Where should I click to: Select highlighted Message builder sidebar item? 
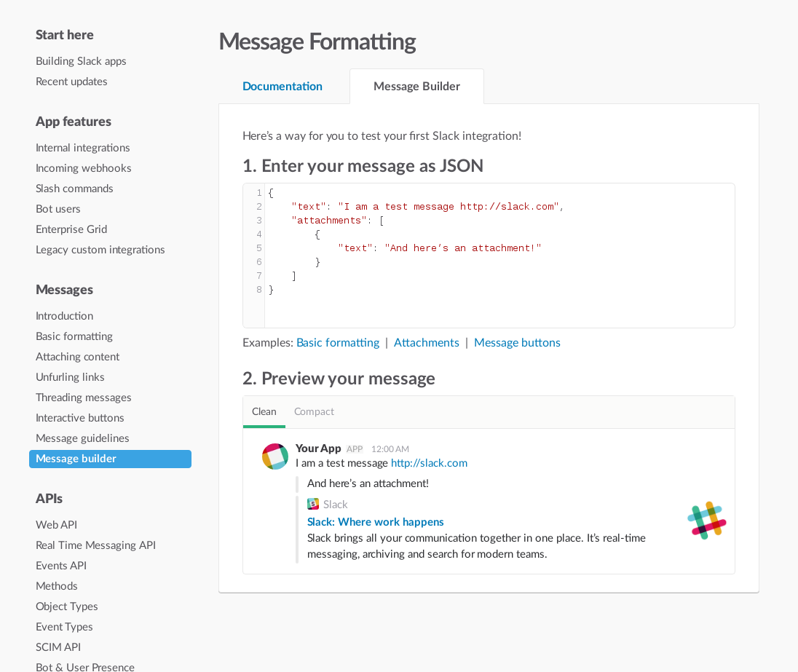111,459
